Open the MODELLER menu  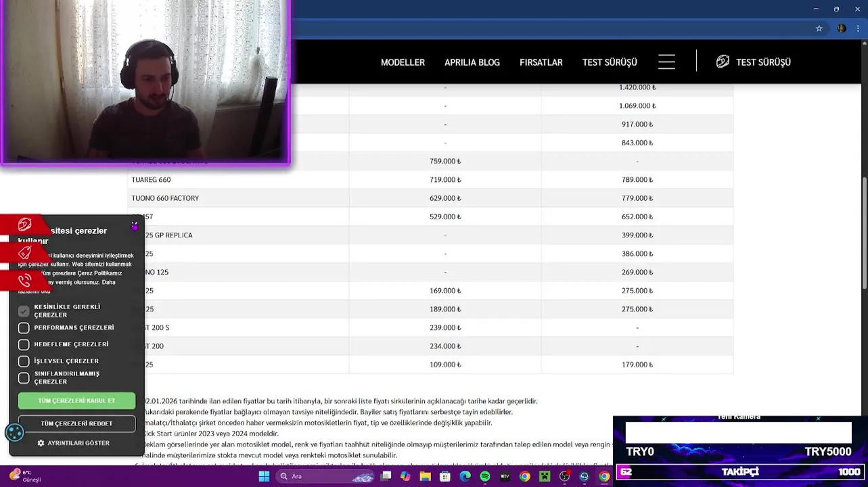403,62
